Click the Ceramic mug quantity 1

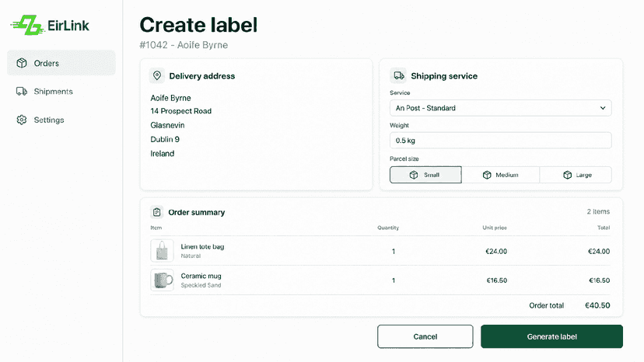pyautogui.click(x=393, y=280)
